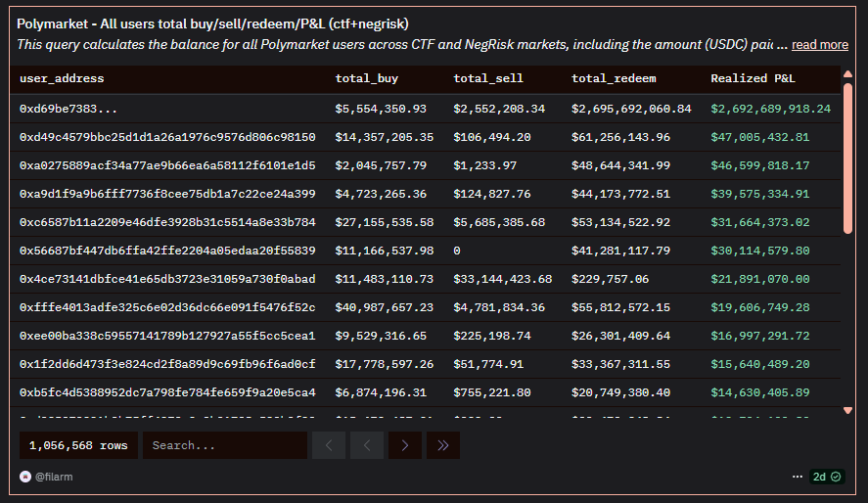Select address 0xc6587b11a2209e46dfe3928b31c5514a8e33b784
The image size is (868, 503).
167,222
